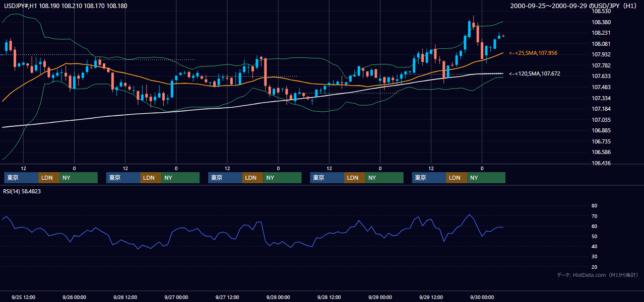644x302 pixels.
Task: Click price axis value 108.081
Action: [602, 44]
